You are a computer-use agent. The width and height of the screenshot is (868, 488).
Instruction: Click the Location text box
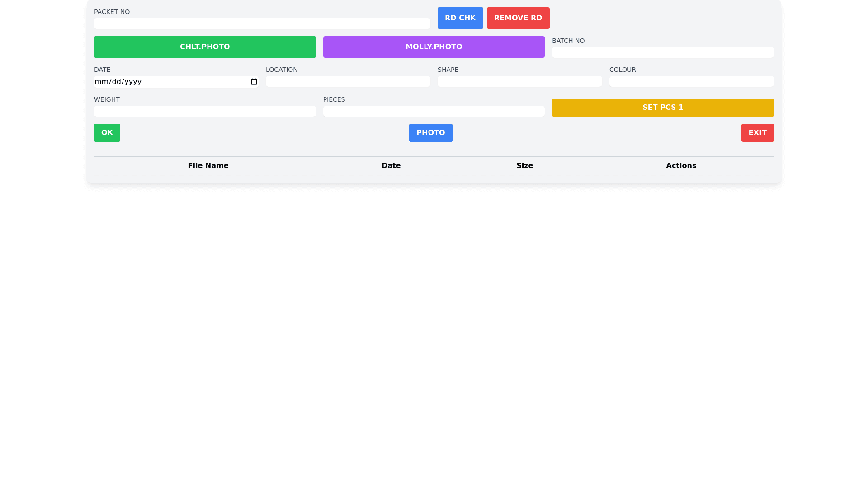(348, 81)
